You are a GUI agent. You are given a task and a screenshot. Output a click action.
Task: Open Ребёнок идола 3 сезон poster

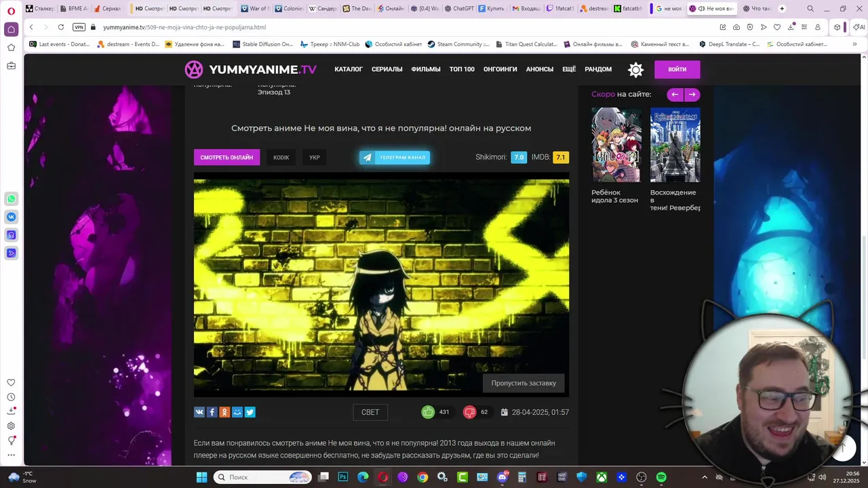pos(616,144)
